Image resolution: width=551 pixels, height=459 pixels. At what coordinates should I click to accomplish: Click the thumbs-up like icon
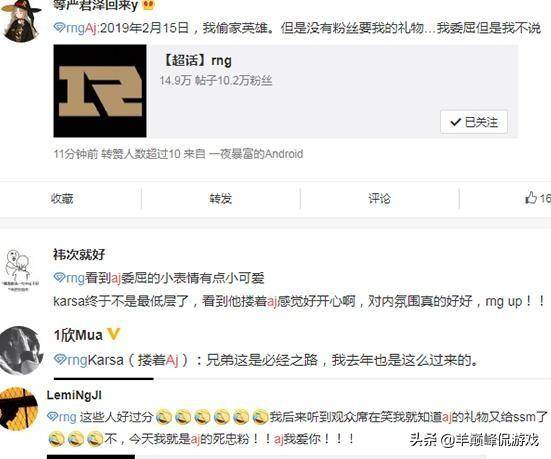click(x=531, y=198)
